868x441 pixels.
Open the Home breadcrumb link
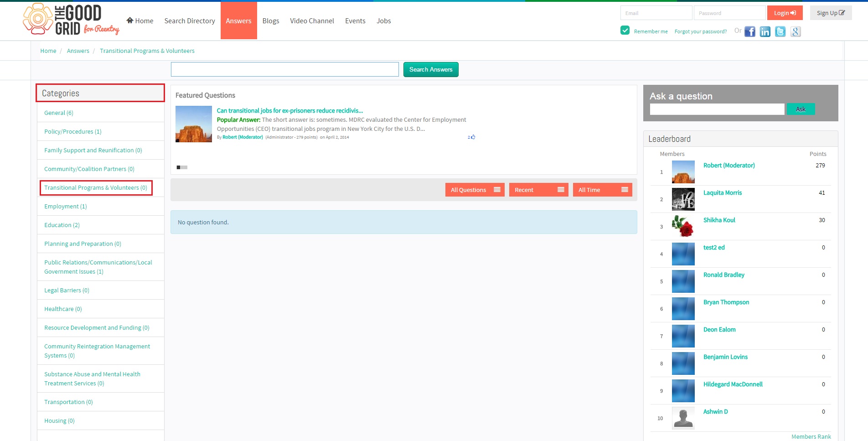coord(48,51)
